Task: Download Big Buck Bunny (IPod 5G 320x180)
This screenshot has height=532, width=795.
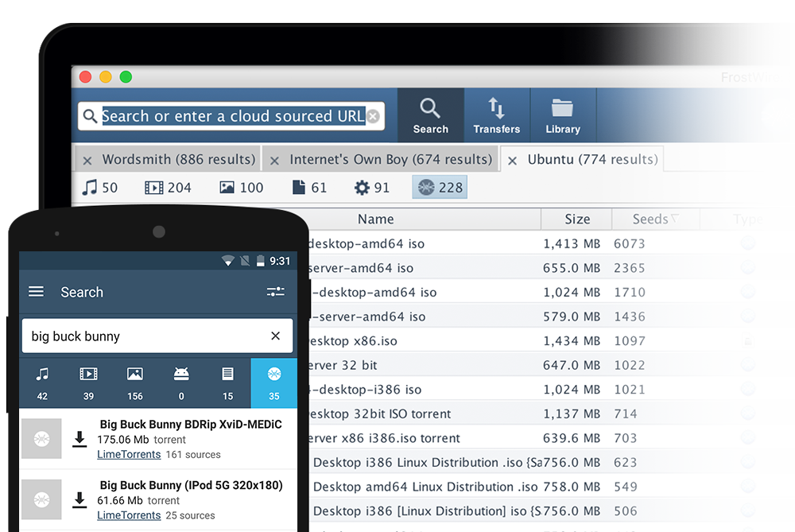Action: tap(79, 500)
